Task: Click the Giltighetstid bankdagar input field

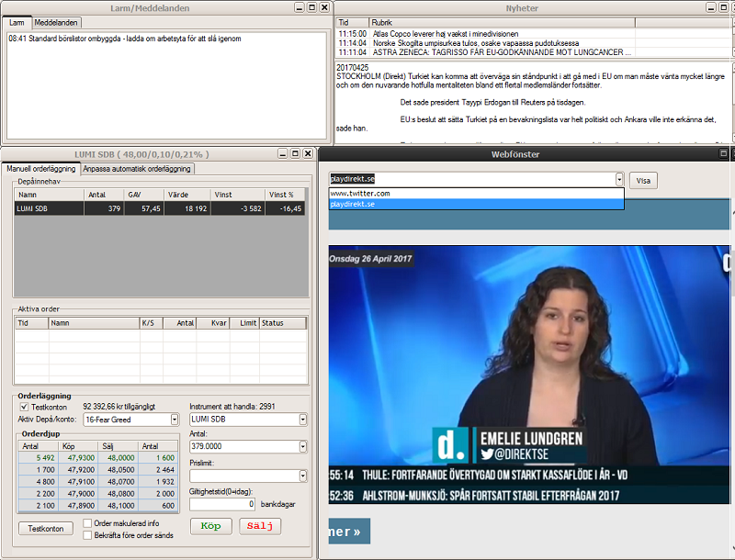Action: pyautogui.click(x=222, y=504)
